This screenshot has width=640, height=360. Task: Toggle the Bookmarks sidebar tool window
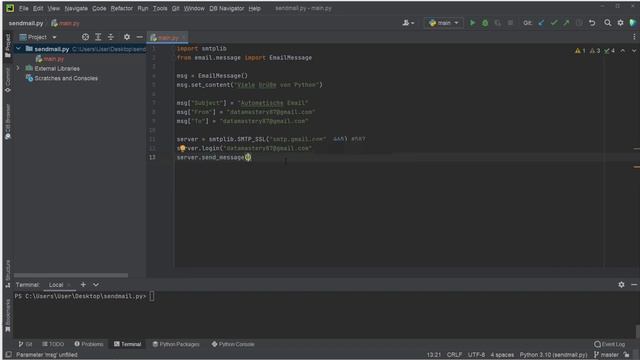tap(8, 316)
